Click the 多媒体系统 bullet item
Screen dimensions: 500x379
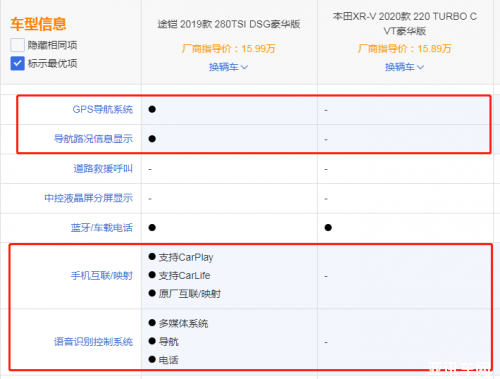click(x=178, y=323)
